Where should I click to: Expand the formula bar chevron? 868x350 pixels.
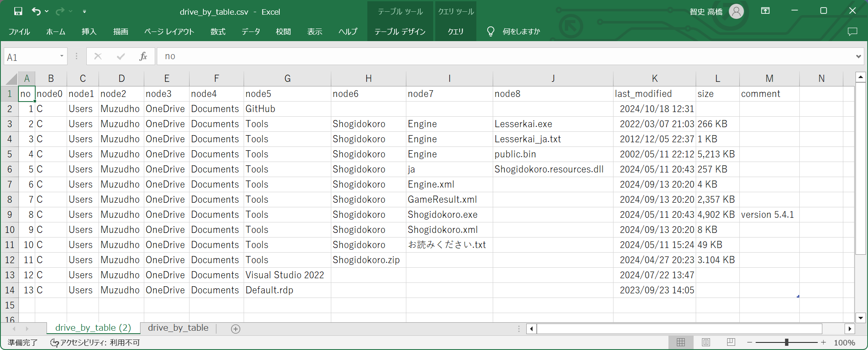[858, 56]
